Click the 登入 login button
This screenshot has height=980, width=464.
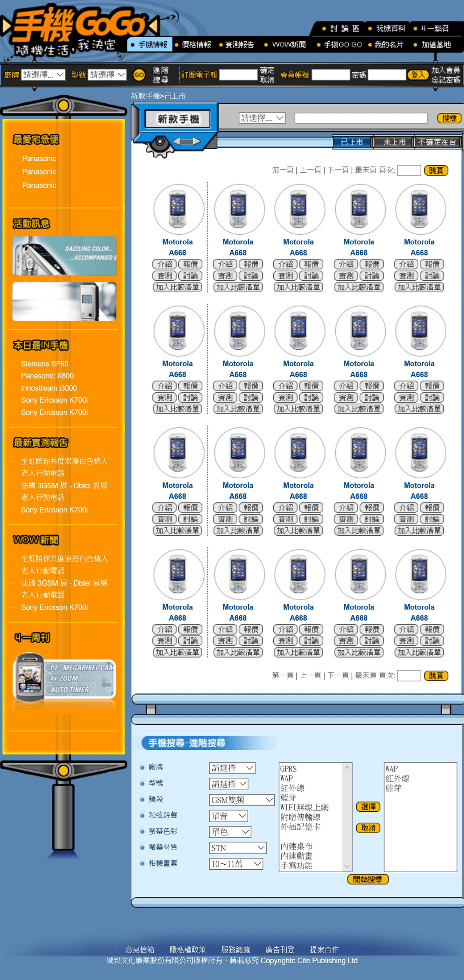tap(418, 75)
